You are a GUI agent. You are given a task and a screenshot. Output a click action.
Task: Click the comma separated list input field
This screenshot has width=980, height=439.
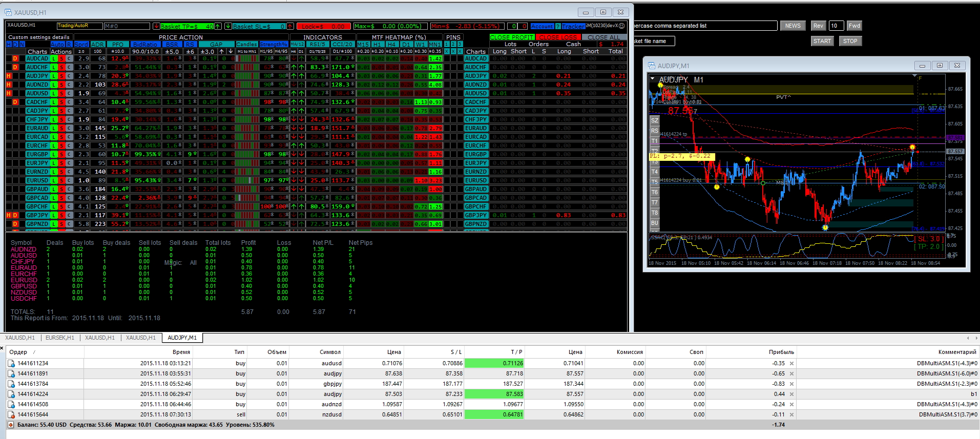click(705, 26)
